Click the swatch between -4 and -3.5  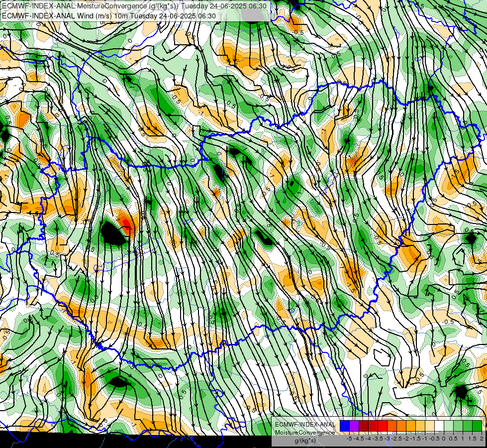[x=373, y=426]
